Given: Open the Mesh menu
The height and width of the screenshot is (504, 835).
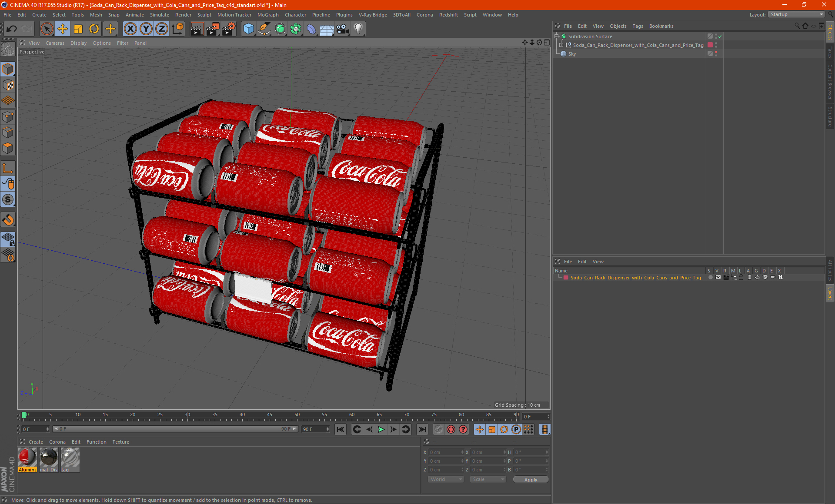Looking at the screenshot, I should pyautogui.click(x=96, y=15).
